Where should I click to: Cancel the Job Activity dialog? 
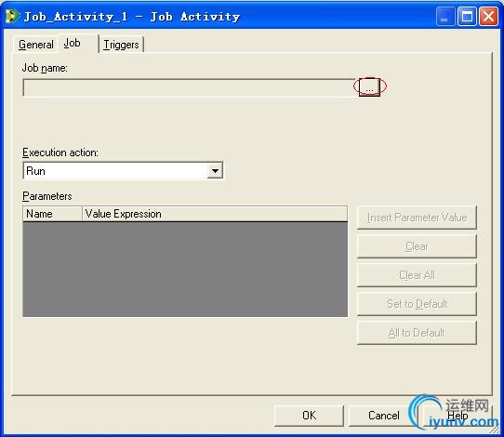click(x=383, y=416)
